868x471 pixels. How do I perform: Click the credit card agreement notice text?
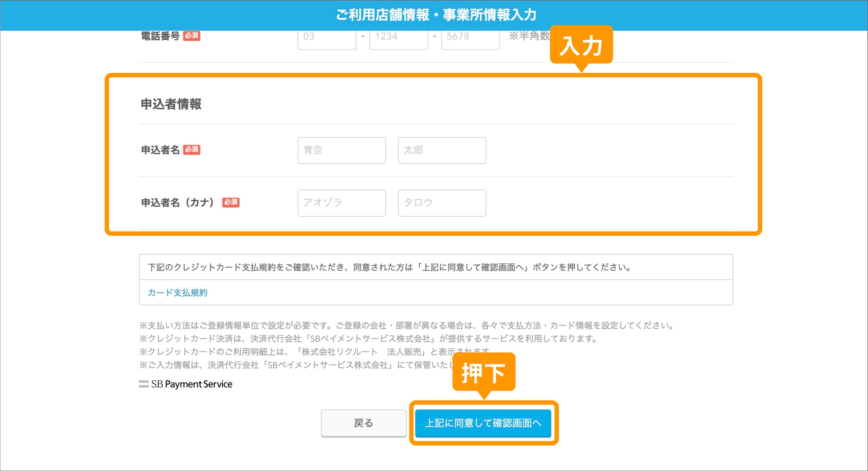coord(389,267)
